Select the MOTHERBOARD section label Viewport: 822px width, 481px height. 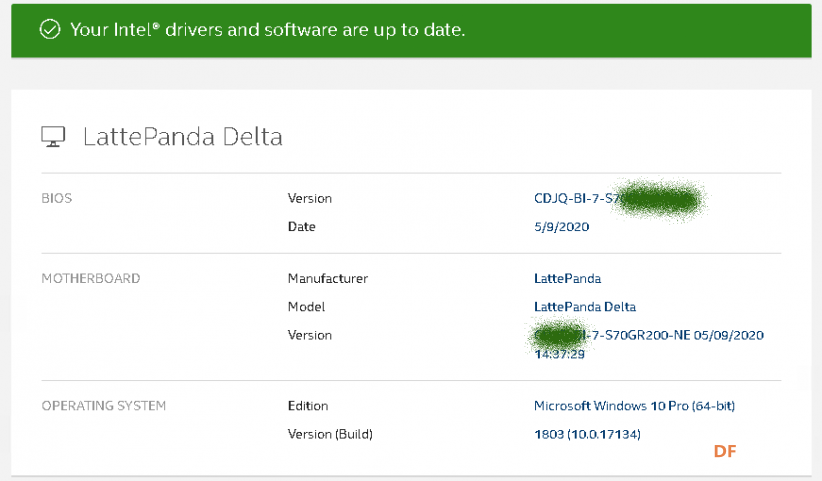tap(91, 278)
